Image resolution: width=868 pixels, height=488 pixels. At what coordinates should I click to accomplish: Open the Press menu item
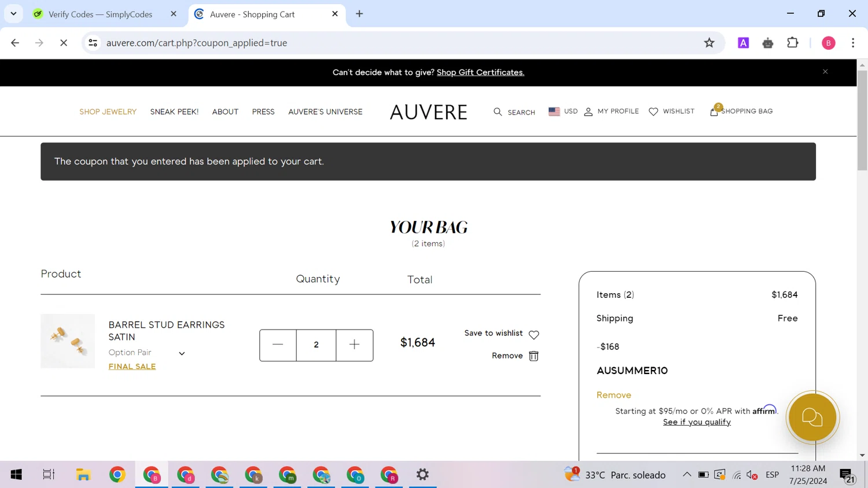pyautogui.click(x=263, y=112)
